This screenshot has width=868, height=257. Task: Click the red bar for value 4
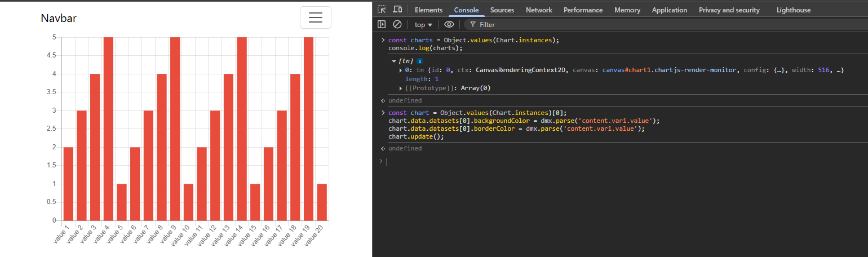coord(108,128)
